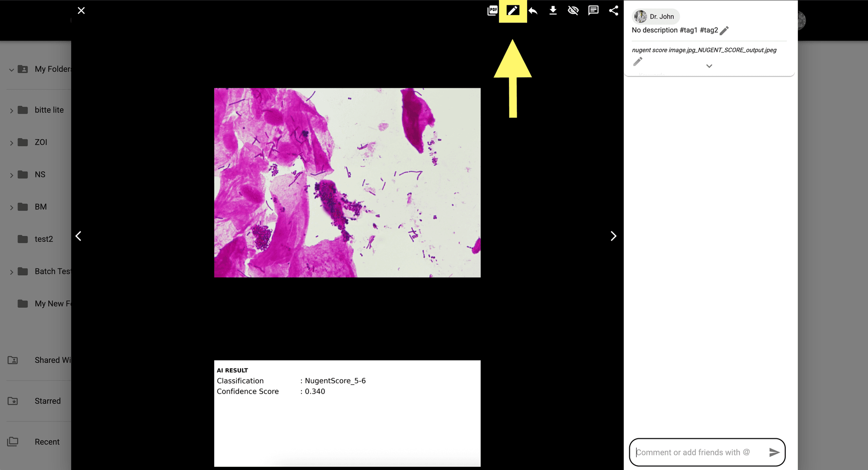868x470 pixels.
Task: Open the image edit pencil tool
Action: (513, 10)
